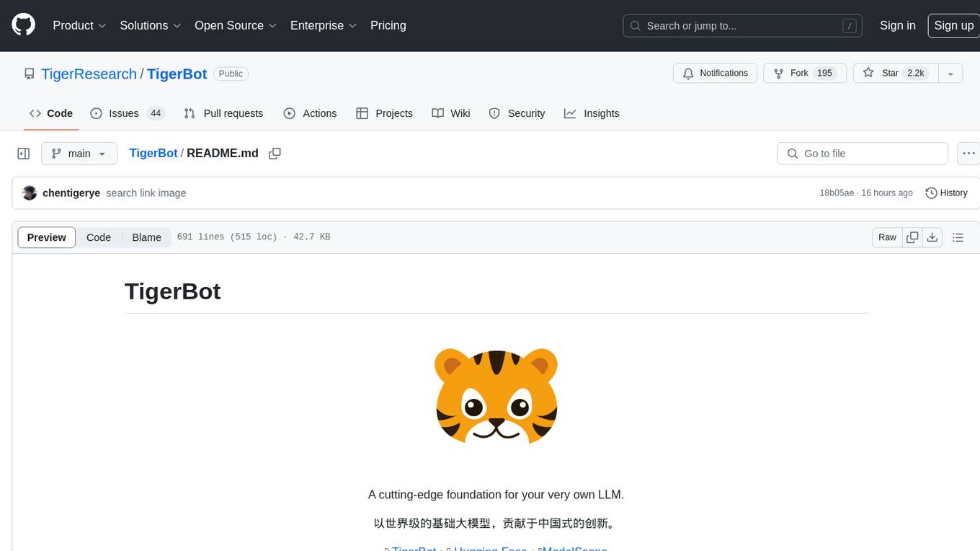
Task: Open commit 18b05ae
Action: point(837,193)
